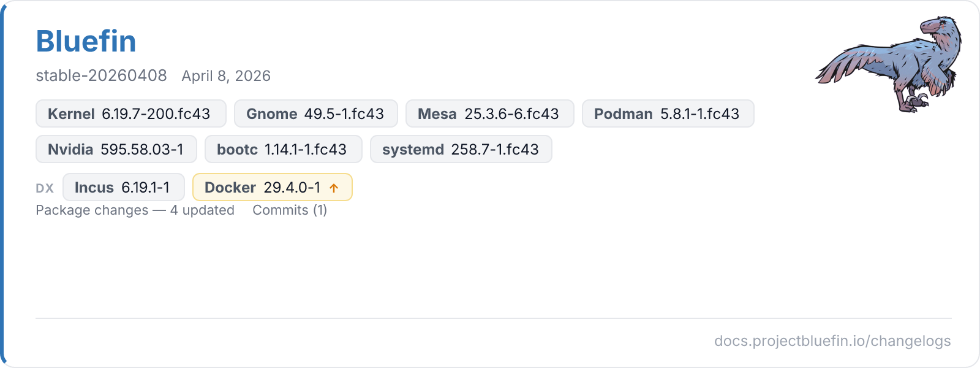The image size is (980, 368).
Task: Click the Kernel package name label
Action: click(x=71, y=114)
